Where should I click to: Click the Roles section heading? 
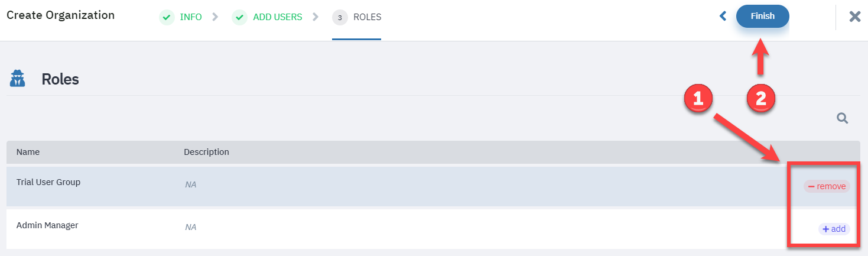click(x=60, y=79)
